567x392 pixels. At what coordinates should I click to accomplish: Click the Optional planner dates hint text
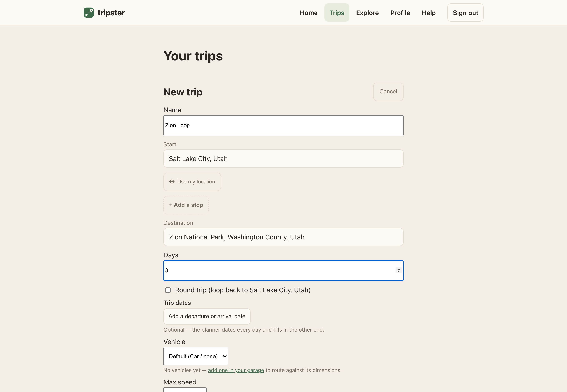point(244,330)
